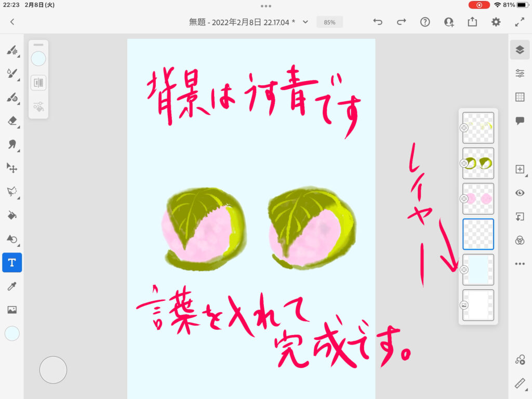Open the 85% zoom level menu
The image size is (532, 399).
point(329,22)
